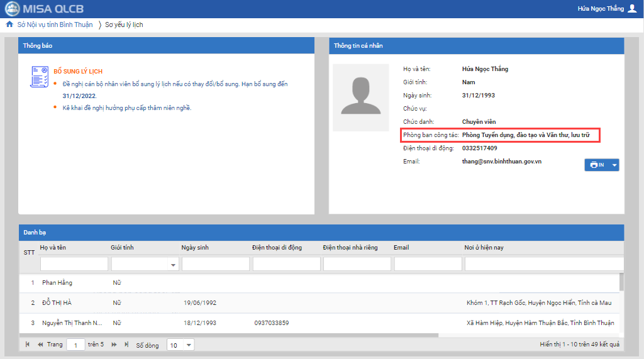
Task: Go to the first page of Danh bạ
Action: pyautogui.click(x=27, y=345)
